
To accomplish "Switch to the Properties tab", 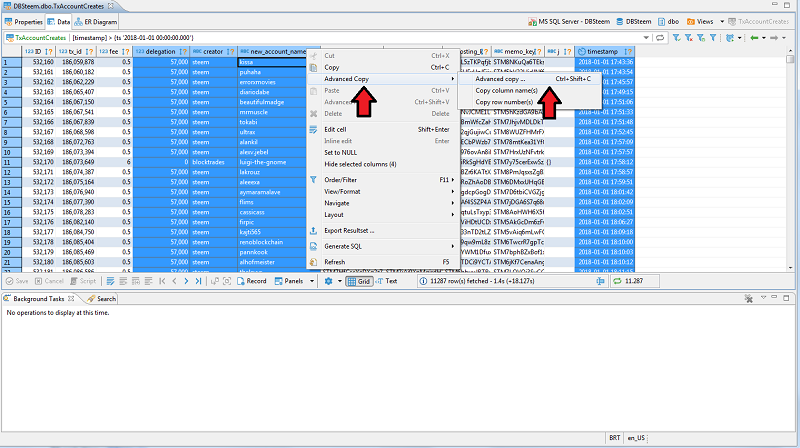I will tap(23, 22).
